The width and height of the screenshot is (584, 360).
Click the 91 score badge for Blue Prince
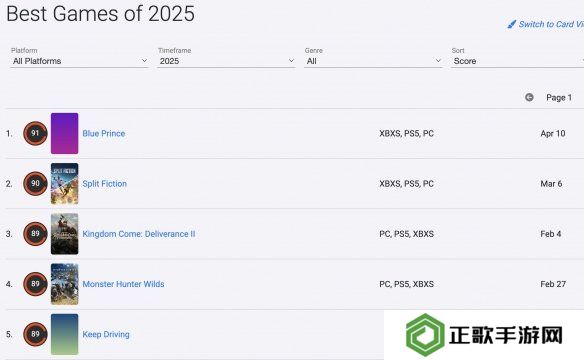(35, 133)
